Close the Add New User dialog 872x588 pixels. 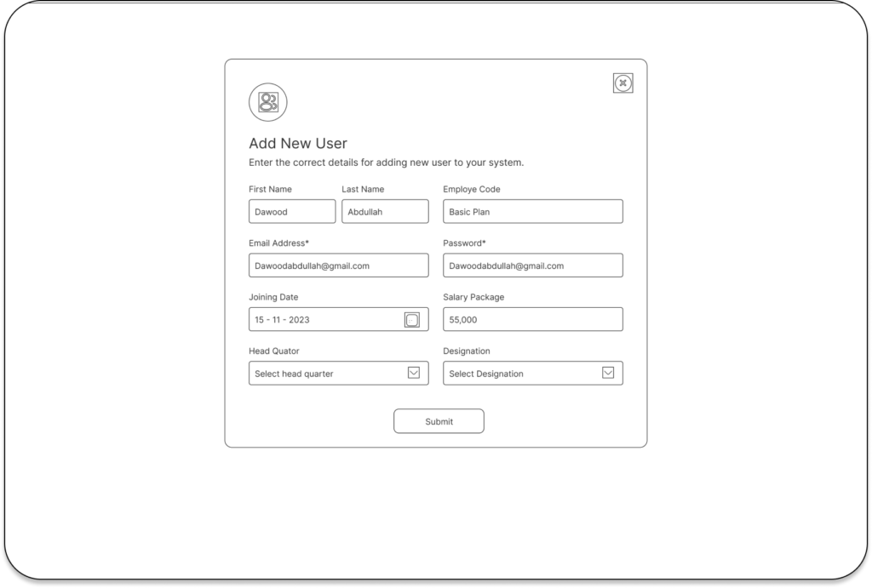[x=622, y=83]
